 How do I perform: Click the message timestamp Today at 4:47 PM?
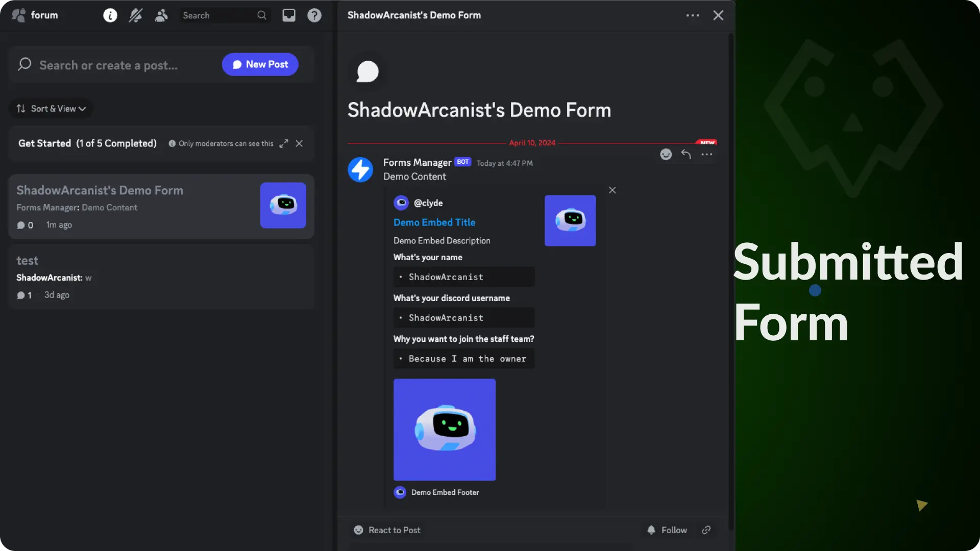click(504, 163)
